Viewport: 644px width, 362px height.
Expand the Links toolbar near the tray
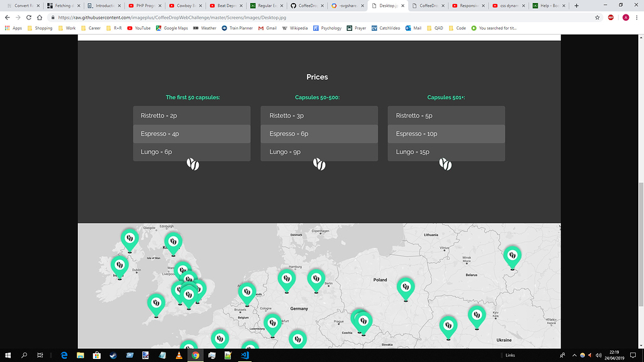[511, 355]
